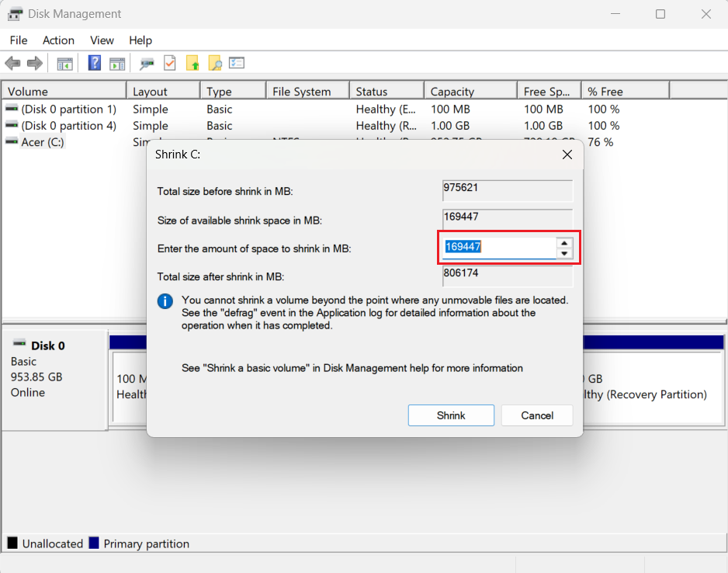Viewport: 728px width, 573px height.
Task: Toggle the Show/Hide Console Tree icon
Action: 66,63
